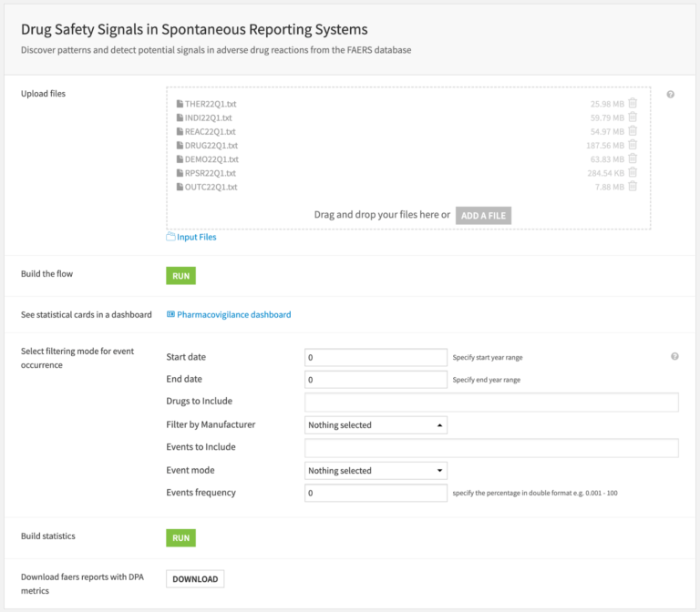
Task: Click the 'Drag and drop your files' text
Action: (x=382, y=215)
